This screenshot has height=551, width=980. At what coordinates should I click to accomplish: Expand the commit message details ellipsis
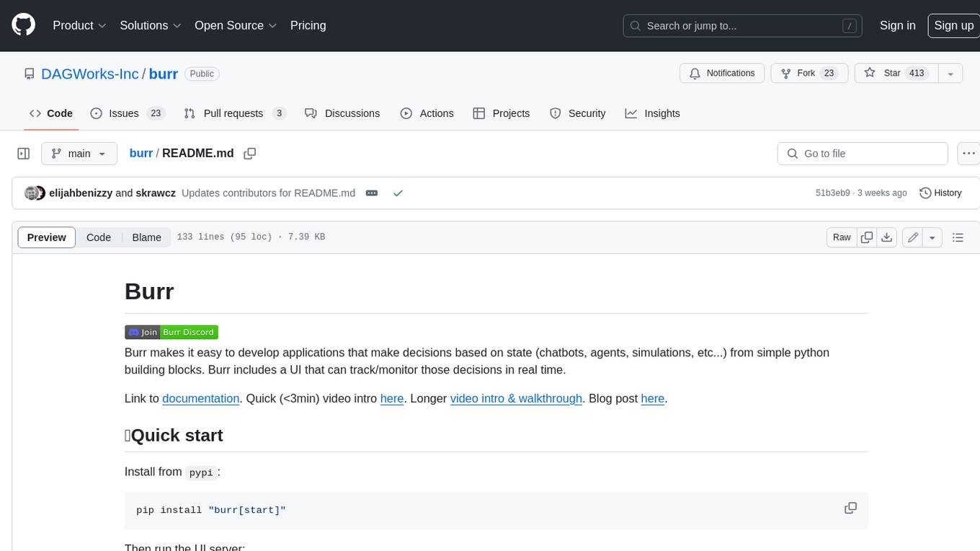coord(372,193)
